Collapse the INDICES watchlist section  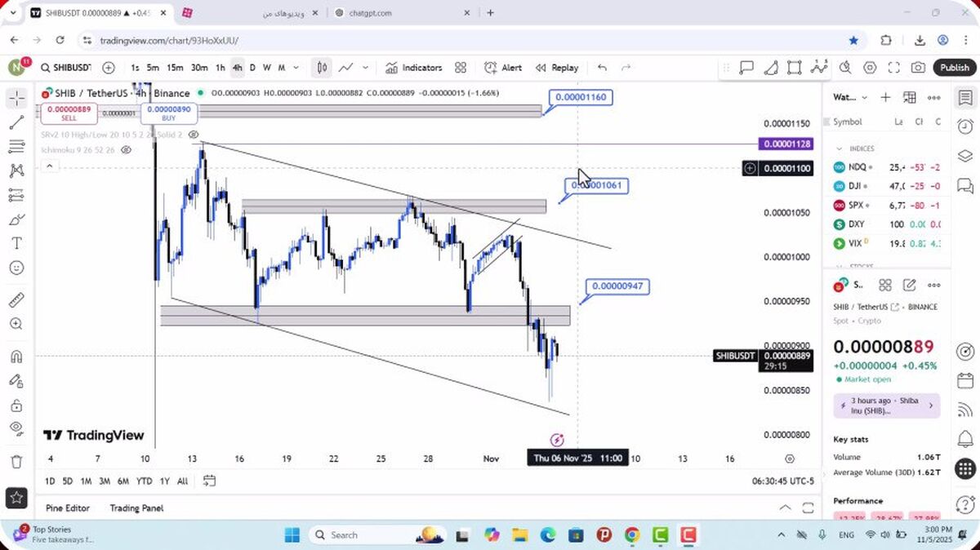pyautogui.click(x=839, y=149)
